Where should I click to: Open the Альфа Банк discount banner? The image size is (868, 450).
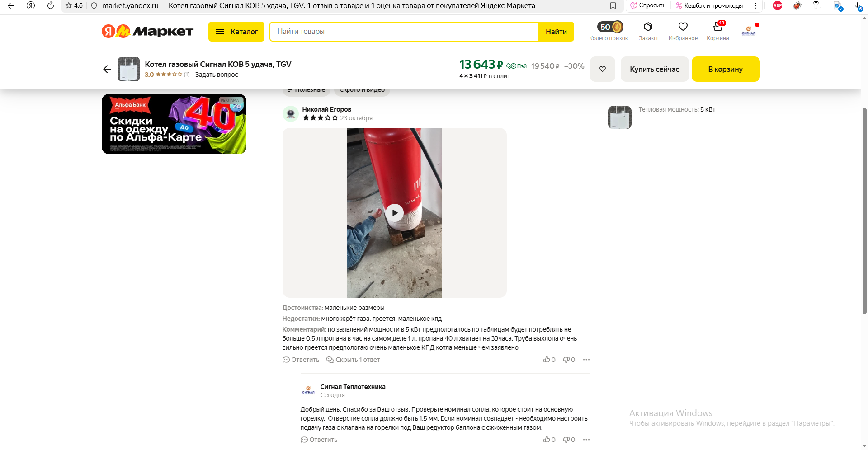click(174, 124)
